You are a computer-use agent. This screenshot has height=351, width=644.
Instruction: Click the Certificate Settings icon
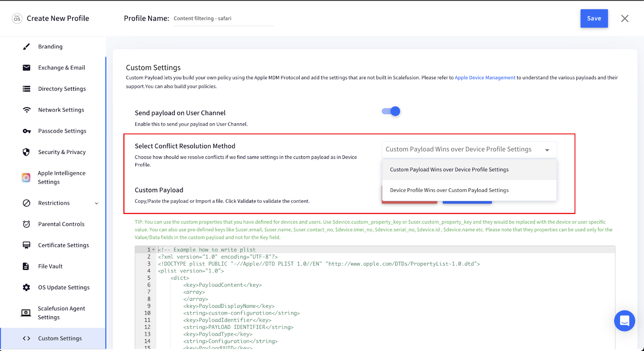(27, 245)
